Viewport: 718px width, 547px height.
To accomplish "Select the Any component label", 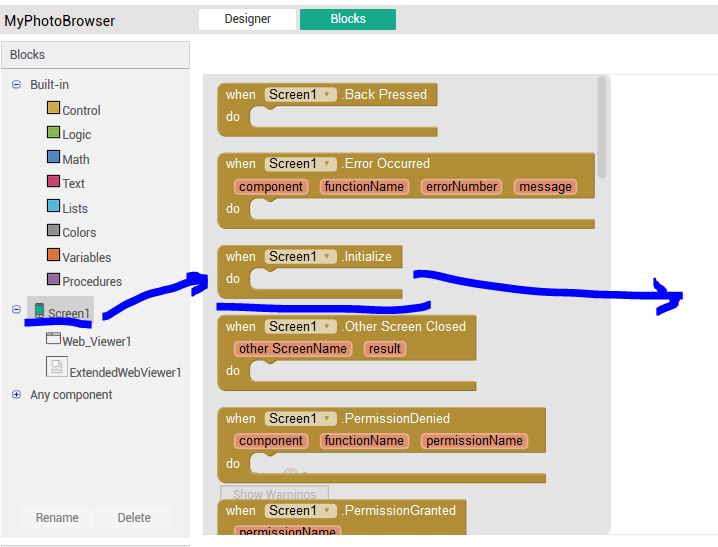I will click(71, 395).
